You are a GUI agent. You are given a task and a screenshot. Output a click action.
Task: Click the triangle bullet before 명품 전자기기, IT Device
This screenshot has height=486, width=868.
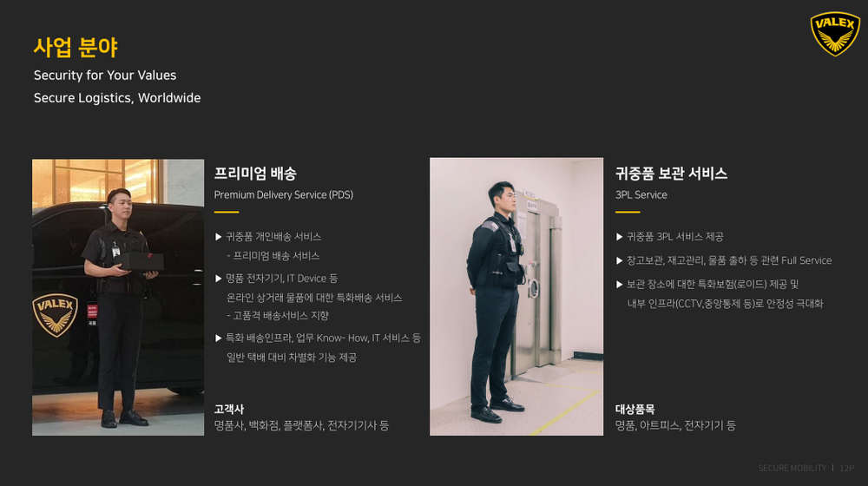coord(218,279)
